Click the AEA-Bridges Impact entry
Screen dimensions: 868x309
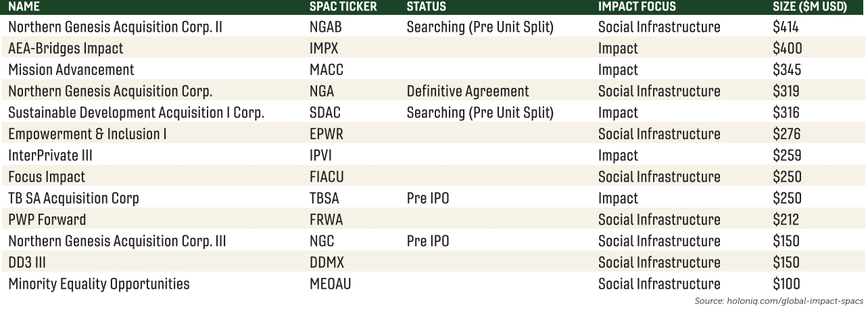[x=66, y=49]
